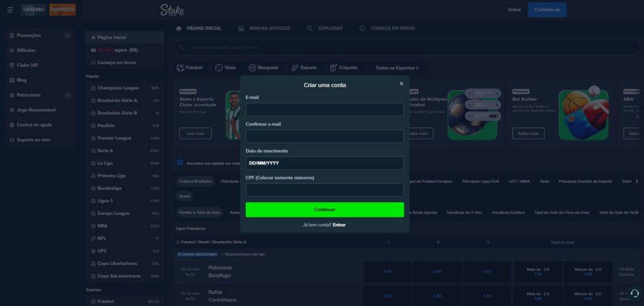
Task: Open Bundesliga in sidebar
Action: 125,188
